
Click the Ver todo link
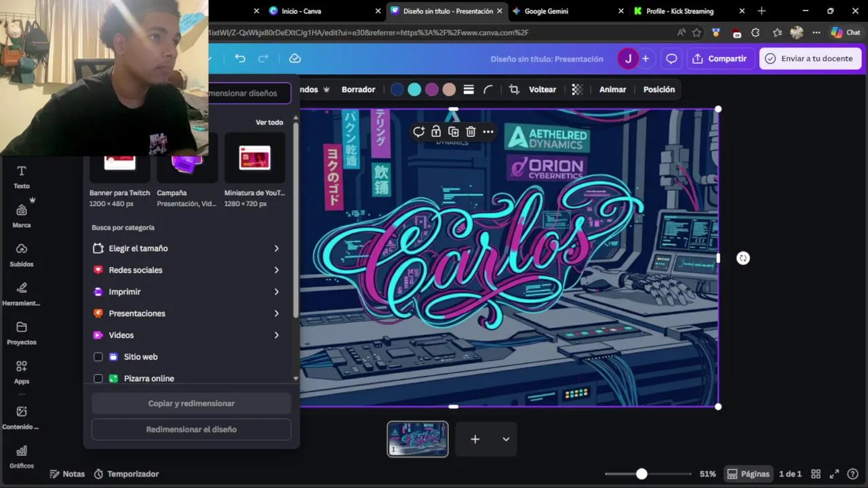pos(269,123)
